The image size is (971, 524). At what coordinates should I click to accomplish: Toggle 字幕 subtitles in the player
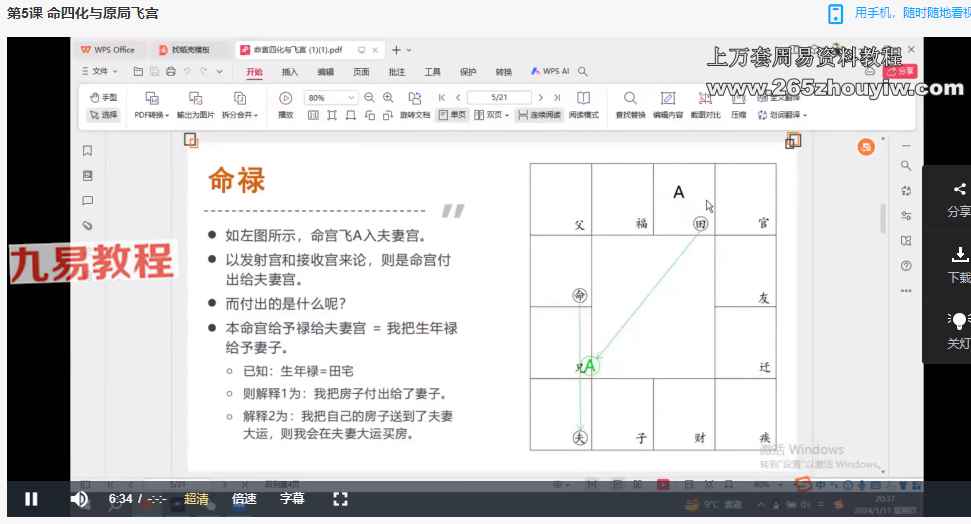pos(292,499)
